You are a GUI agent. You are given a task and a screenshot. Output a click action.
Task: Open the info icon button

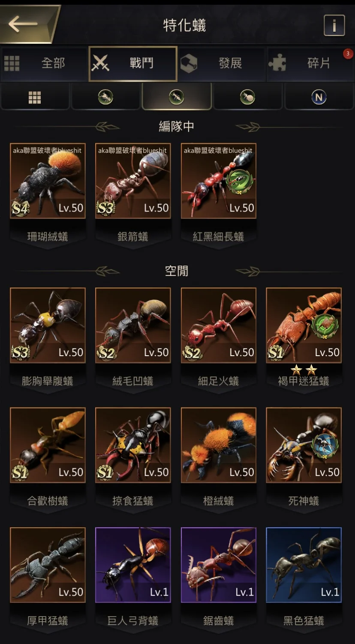tap(334, 25)
